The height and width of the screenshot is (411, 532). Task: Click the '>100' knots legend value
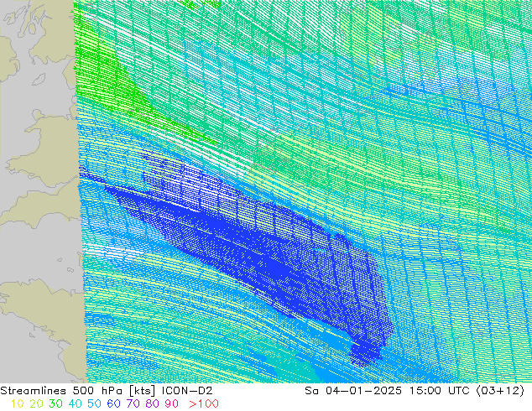click(204, 403)
